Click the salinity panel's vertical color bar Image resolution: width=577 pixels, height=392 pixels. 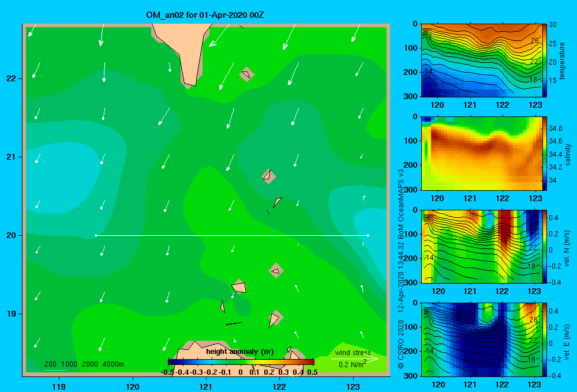click(545, 153)
